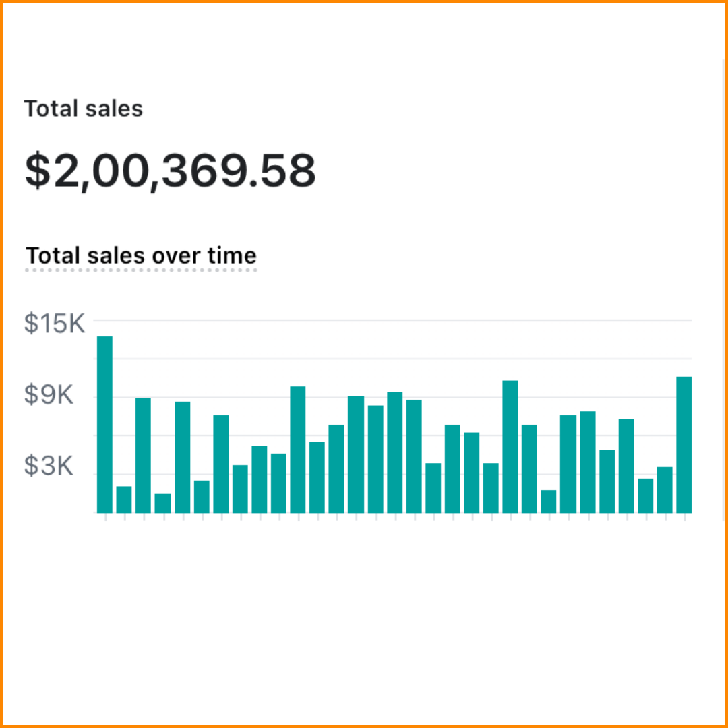Click the $9K y-axis label
The height and width of the screenshot is (728, 728).
[x=49, y=395]
